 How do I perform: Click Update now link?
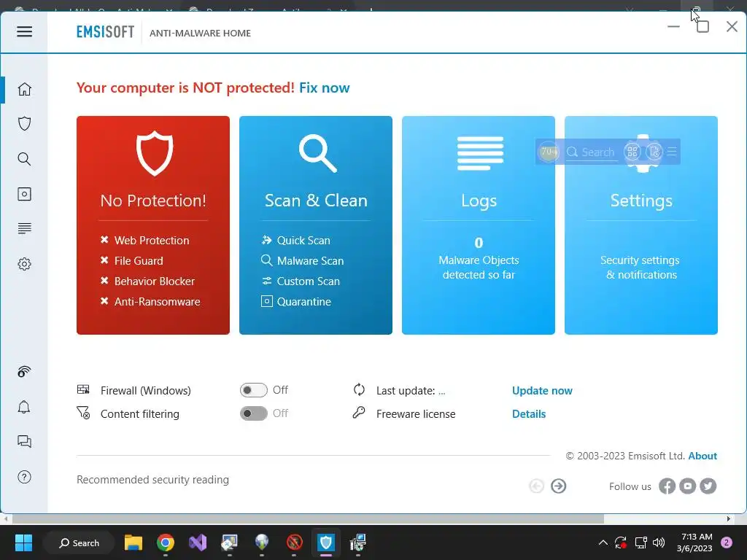point(542,391)
